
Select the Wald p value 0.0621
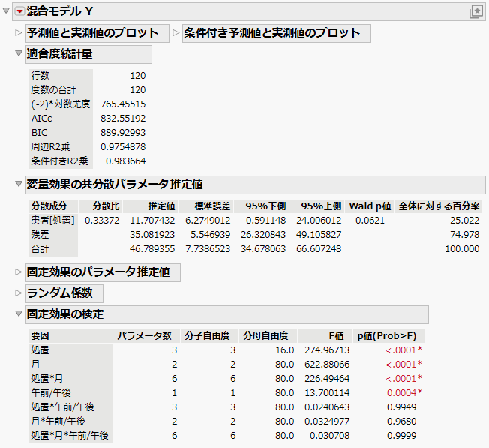click(x=370, y=221)
